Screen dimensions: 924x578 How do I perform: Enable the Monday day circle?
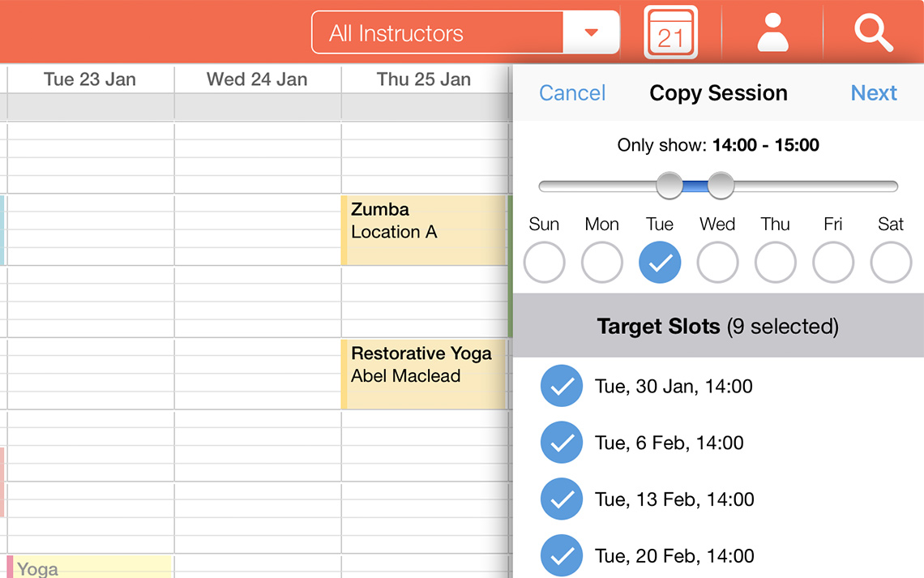click(602, 262)
